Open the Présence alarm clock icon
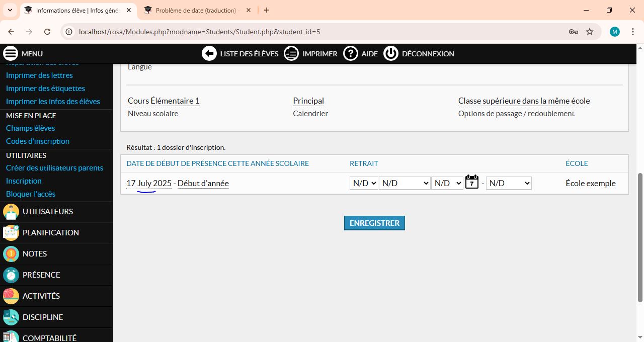644x342 pixels. [x=11, y=275]
